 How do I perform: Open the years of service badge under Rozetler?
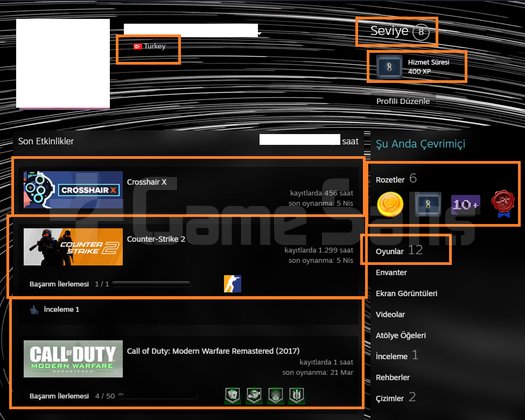click(x=428, y=204)
